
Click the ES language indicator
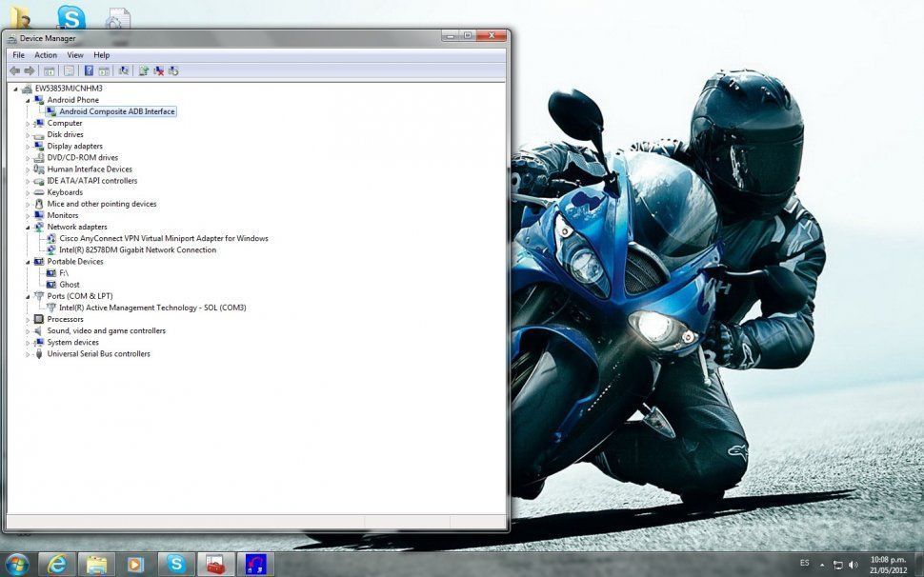click(804, 564)
